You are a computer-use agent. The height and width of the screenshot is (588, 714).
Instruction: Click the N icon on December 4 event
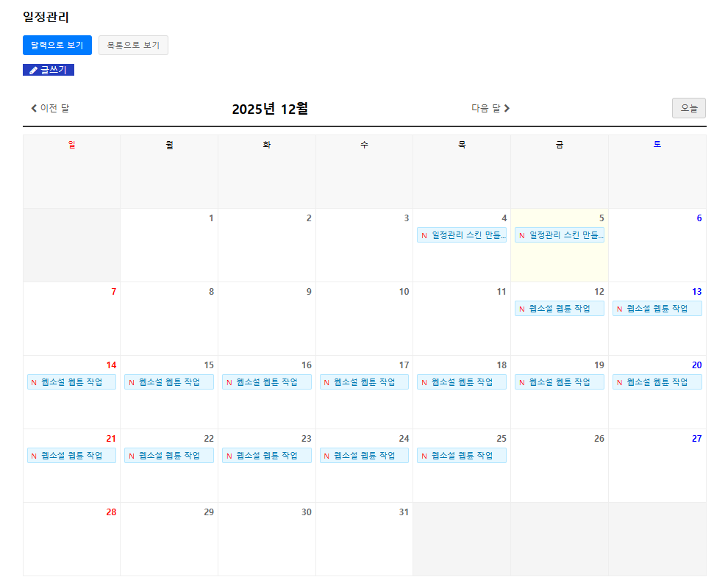(424, 235)
